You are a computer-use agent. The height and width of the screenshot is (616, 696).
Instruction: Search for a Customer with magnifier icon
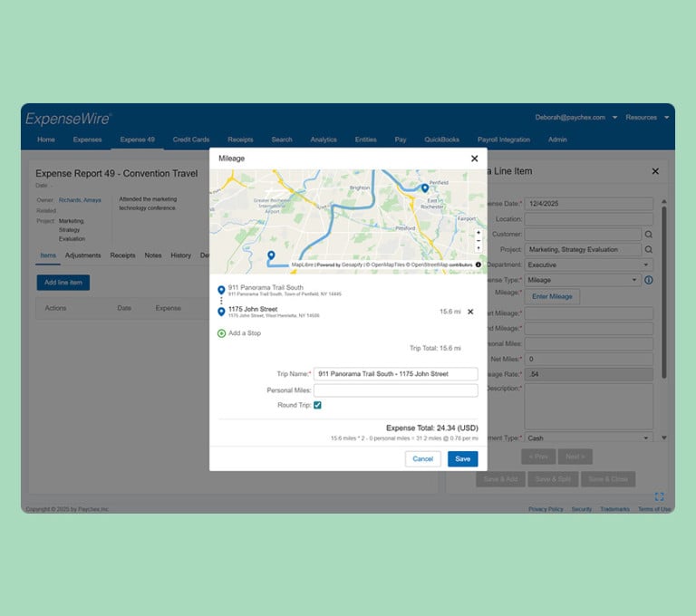(x=649, y=235)
